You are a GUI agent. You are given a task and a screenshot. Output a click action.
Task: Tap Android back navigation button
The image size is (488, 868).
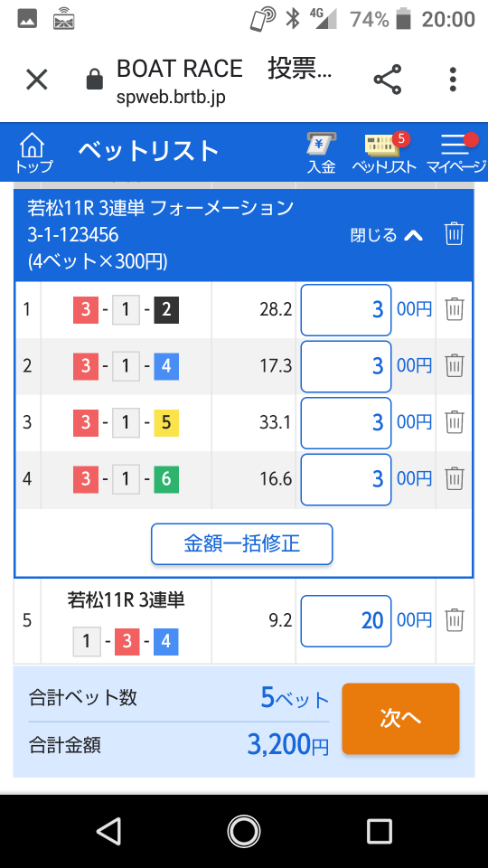point(109,832)
